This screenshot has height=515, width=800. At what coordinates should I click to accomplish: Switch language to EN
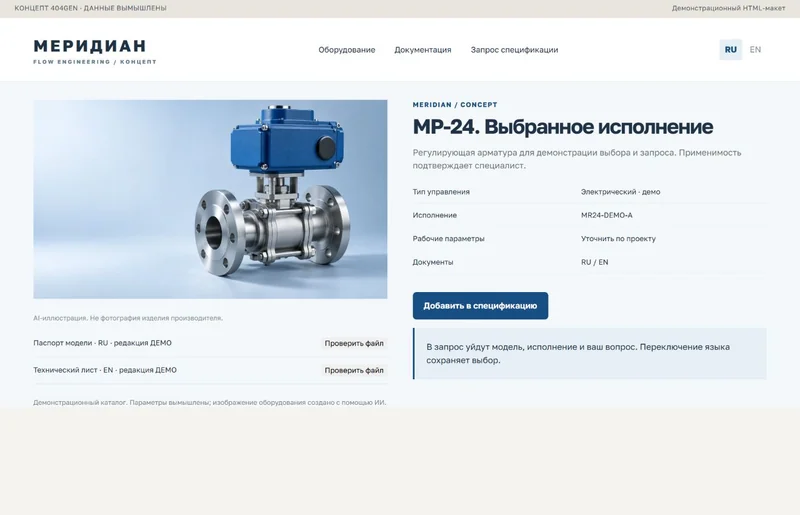755,50
